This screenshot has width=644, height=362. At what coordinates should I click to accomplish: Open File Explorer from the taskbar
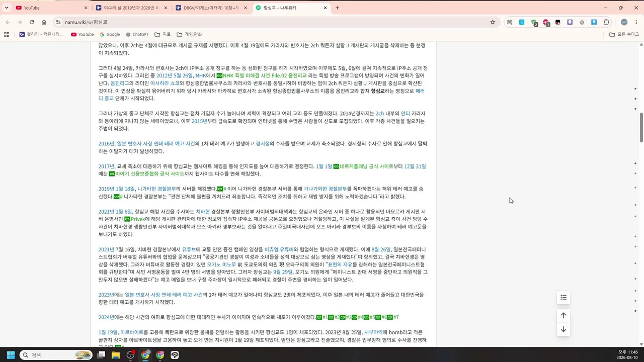click(x=116, y=355)
